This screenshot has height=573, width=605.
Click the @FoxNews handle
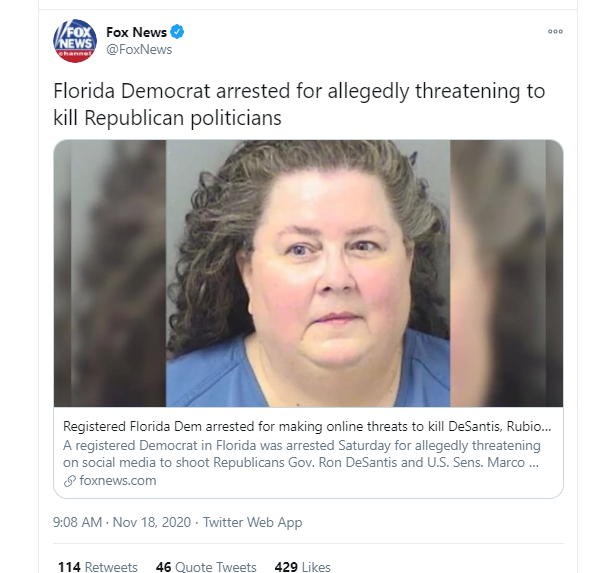pos(139,49)
